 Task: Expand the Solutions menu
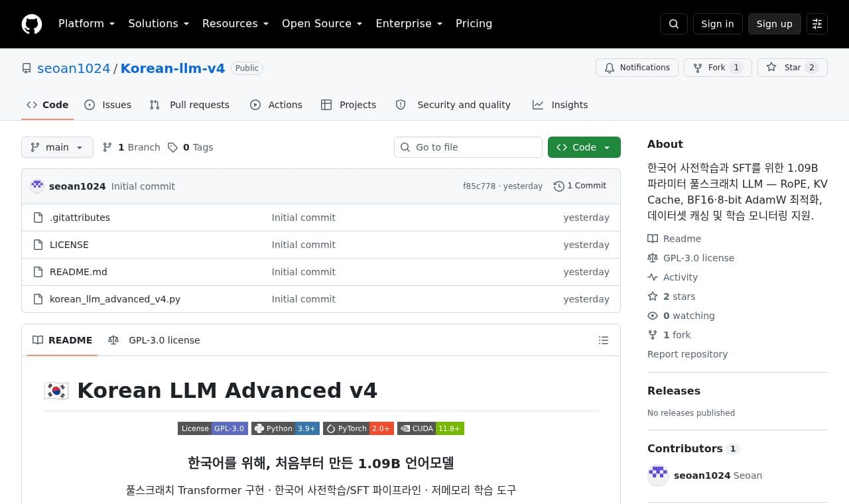159,24
